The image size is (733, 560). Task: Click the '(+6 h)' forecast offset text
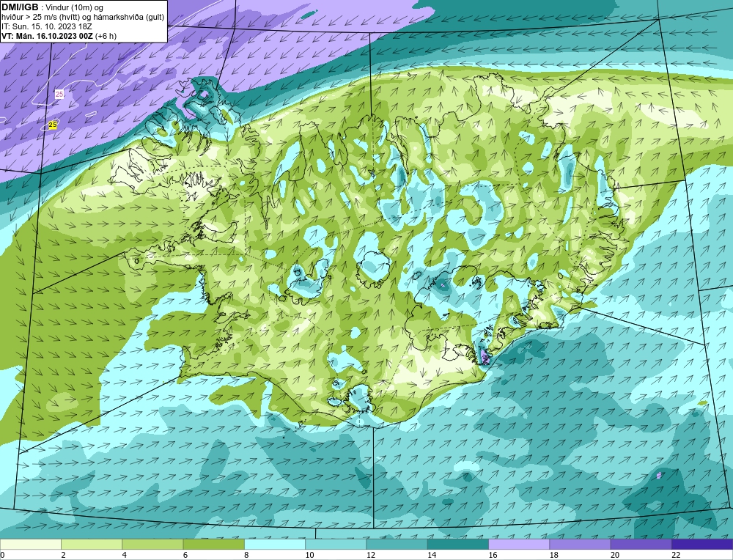coord(106,36)
